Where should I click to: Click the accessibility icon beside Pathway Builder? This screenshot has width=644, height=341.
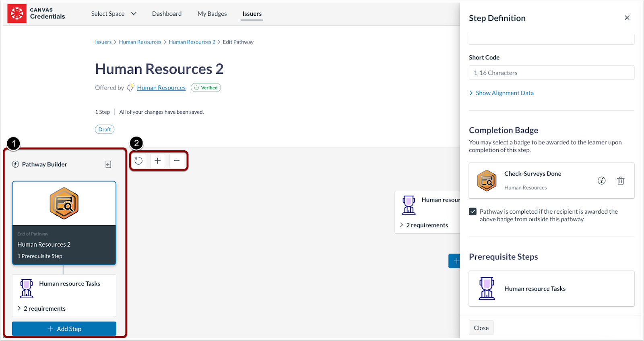pos(15,164)
